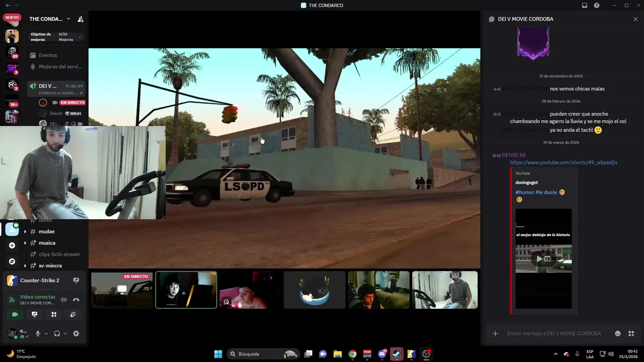Open Windows Start menu
Screen dimensions: 644x362
(x=218, y=354)
